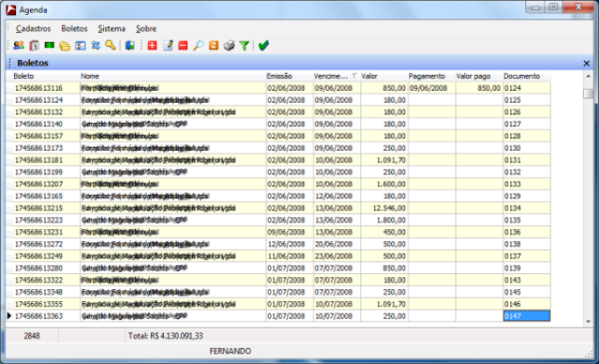Screen dimensions: 599x364
Task: Click the clipboard document toolbar icon
Action: (34, 46)
